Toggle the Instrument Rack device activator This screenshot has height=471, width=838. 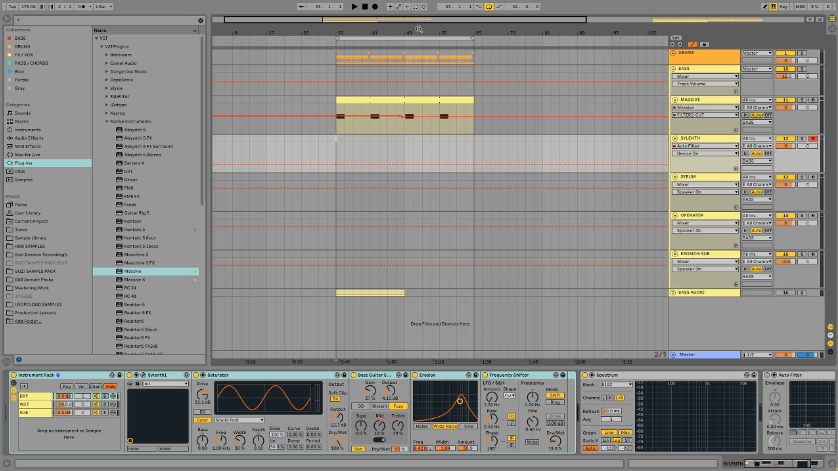(14, 375)
